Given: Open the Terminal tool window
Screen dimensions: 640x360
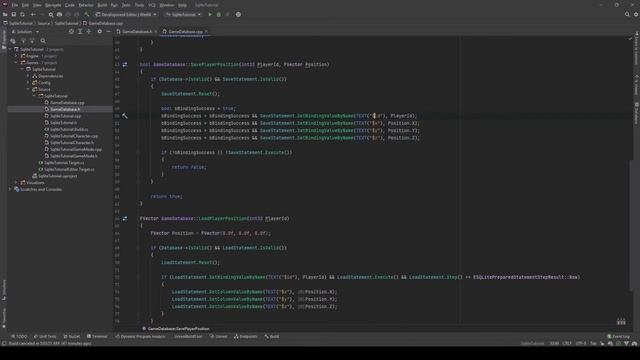Looking at the screenshot, I should (x=97, y=337).
